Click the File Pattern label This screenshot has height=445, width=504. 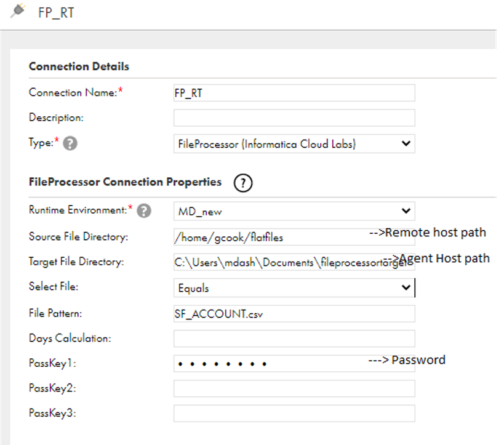pyautogui.click(x=55, y=313)
